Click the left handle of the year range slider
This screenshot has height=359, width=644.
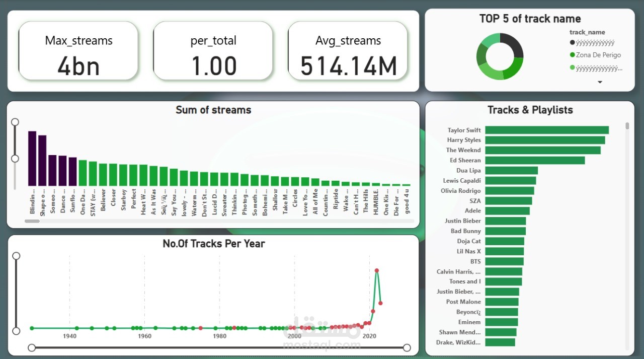[32, 347]
